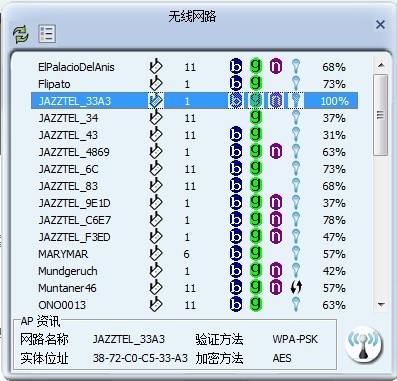Click the WPA-PSK authentication value
This screenshot has width=397, height=381.
(295, 339)
